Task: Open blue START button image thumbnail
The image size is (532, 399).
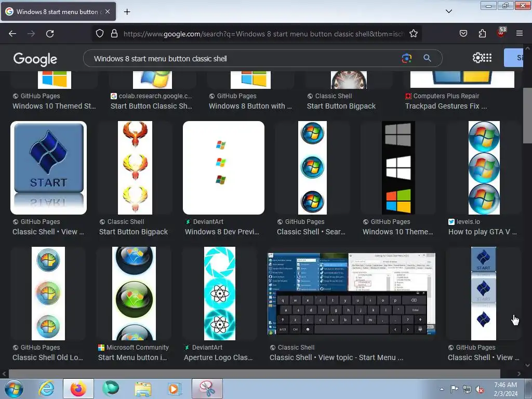Action: click(x=48, y=168)
